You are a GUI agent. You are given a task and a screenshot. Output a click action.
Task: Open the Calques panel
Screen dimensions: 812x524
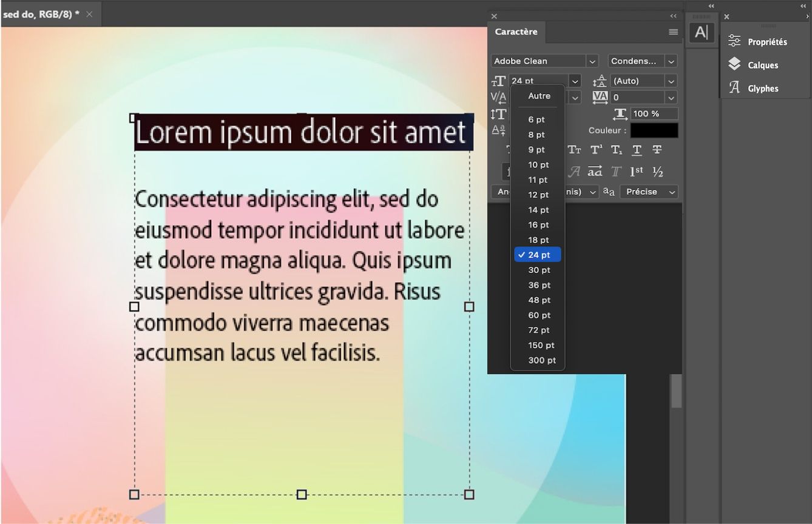tap(763, 65)
